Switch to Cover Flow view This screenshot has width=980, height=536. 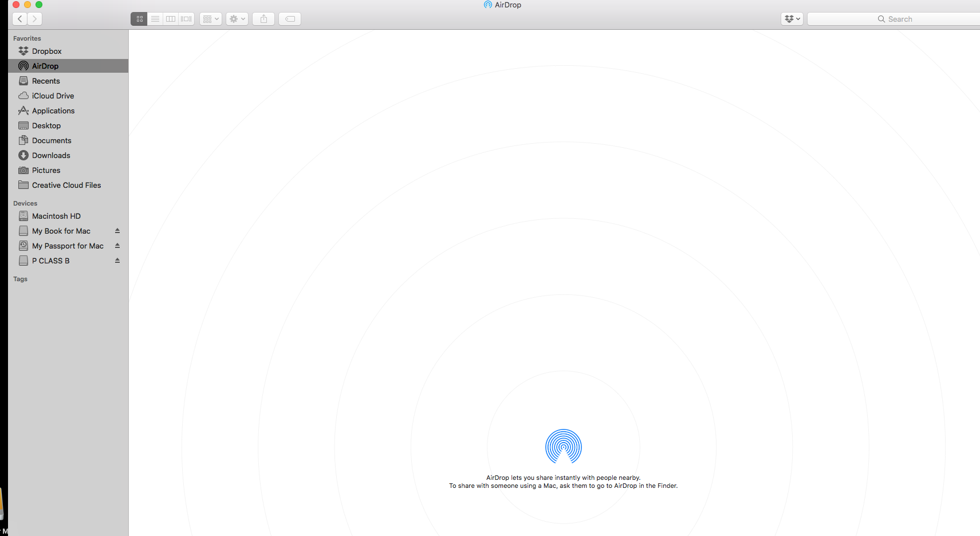[186, 19]
